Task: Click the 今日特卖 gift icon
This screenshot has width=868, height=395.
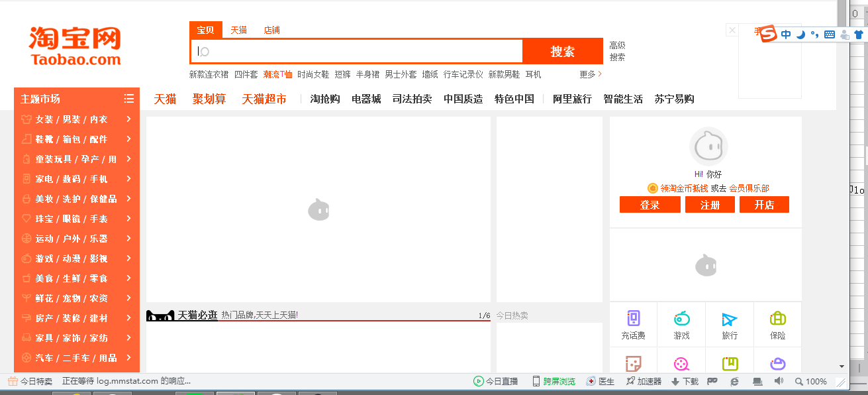Action: [x=13, y=381]
